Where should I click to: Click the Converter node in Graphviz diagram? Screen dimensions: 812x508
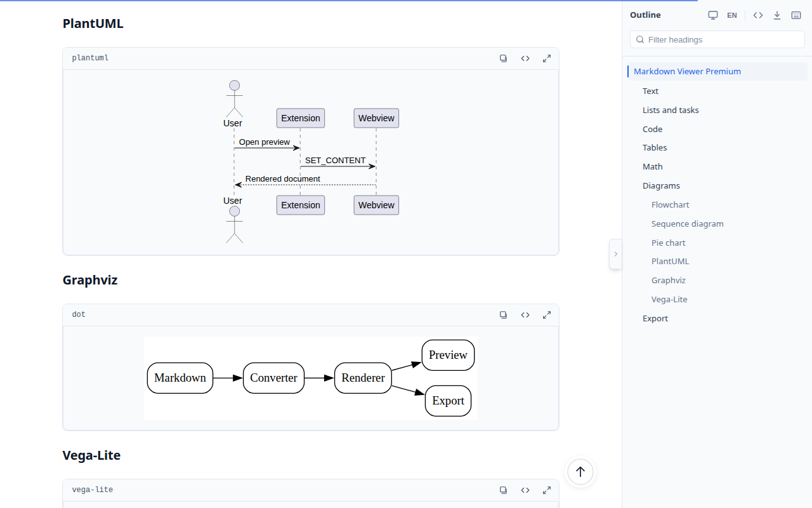point(273,378)
